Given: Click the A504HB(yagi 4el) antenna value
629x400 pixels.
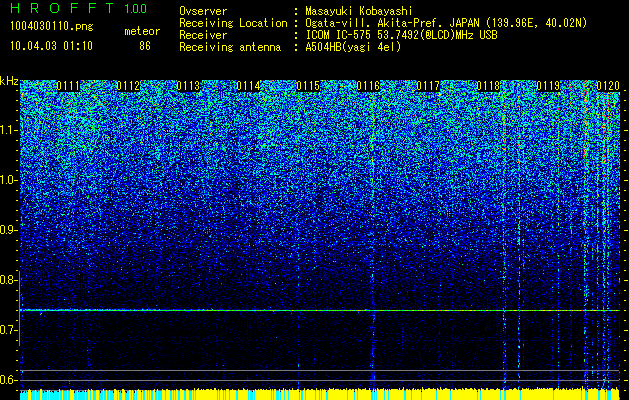Looking at the screenshot, I should pyautogui.click(x=353, y=47).
